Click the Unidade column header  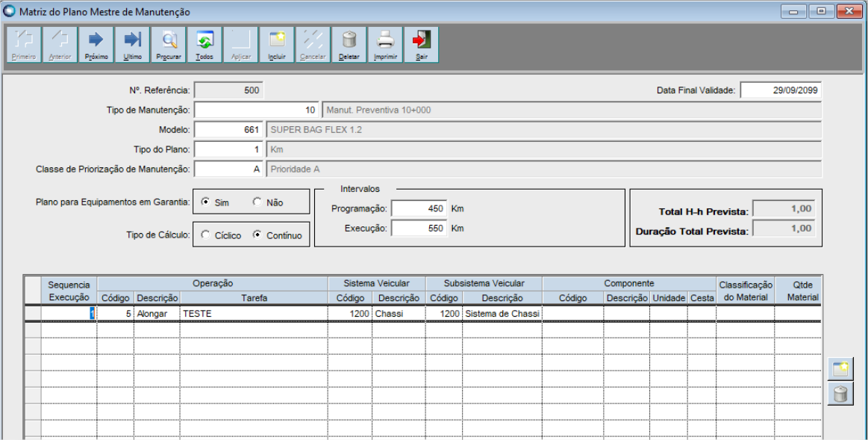point(669,297)
